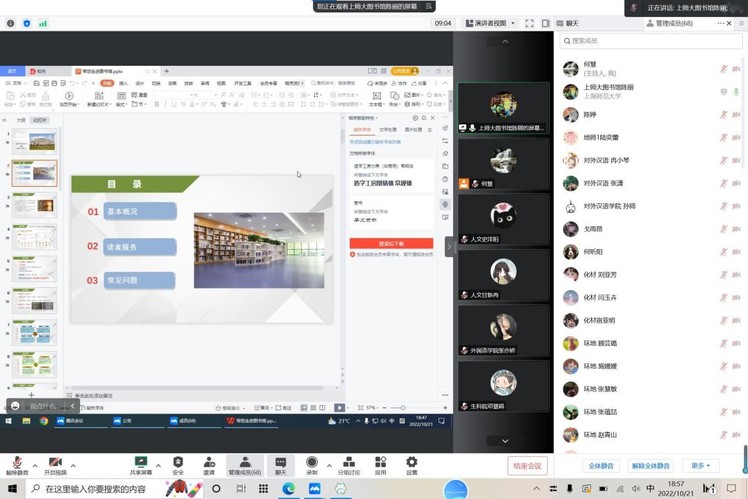This screenshot has width=748, height=499.
Task: Click the 全体静音 mute all button
Action: tap(600, 466)
